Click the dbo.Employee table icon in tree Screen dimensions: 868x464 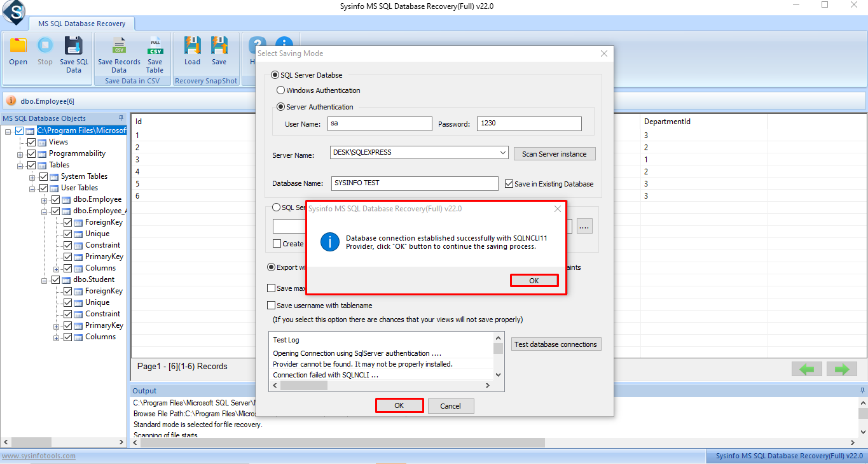tap(66, 199)
